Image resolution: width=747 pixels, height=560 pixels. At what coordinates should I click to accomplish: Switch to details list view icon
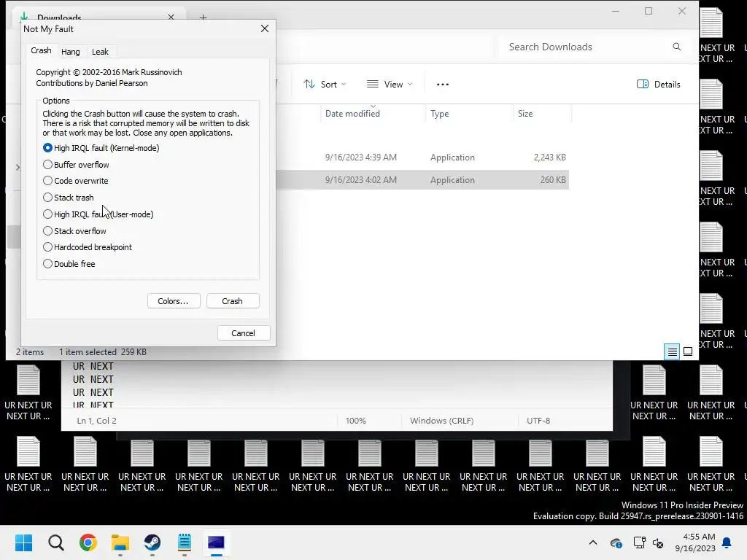[672, 352]
